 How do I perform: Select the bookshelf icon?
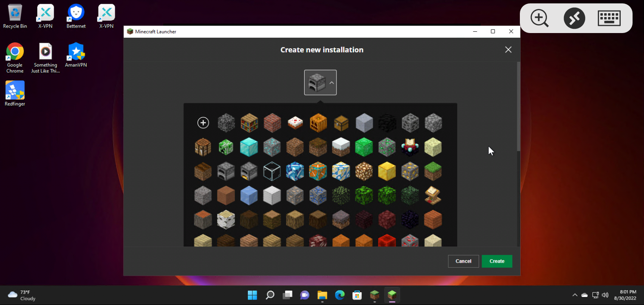(x=249, y=123)
